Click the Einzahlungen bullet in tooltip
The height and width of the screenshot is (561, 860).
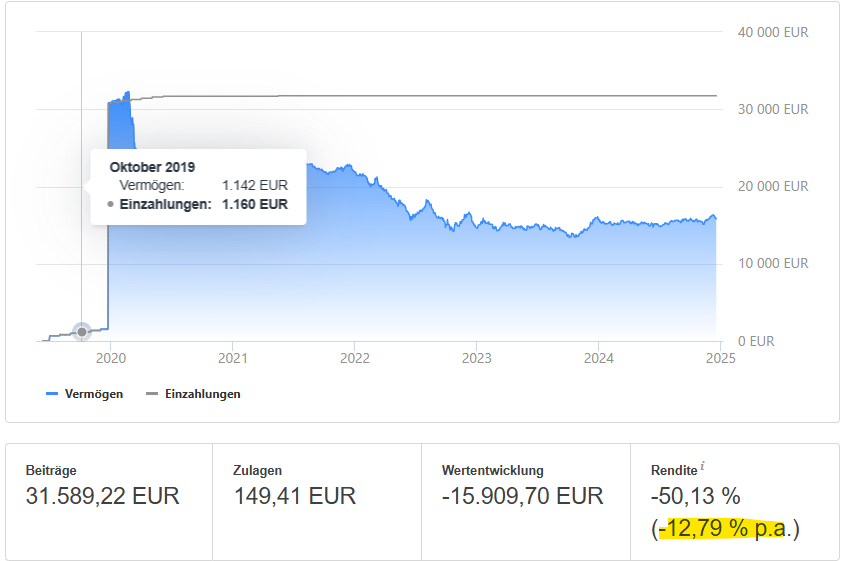pos(109,204)
